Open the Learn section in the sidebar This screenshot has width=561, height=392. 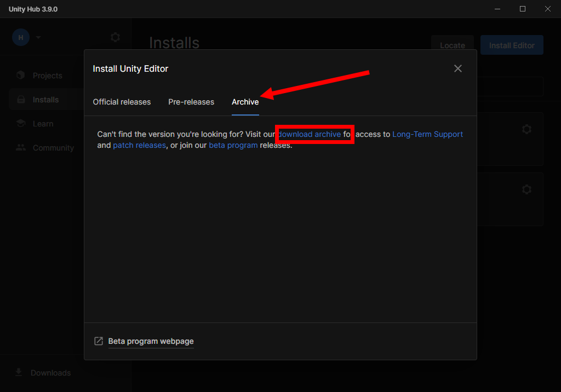coord(43,124)
